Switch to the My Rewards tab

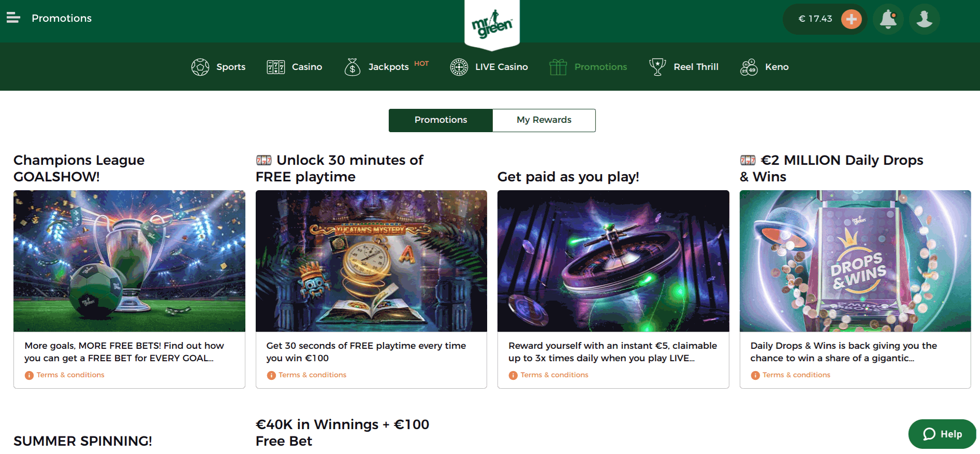pyautogui.click(x=544, y=120)
